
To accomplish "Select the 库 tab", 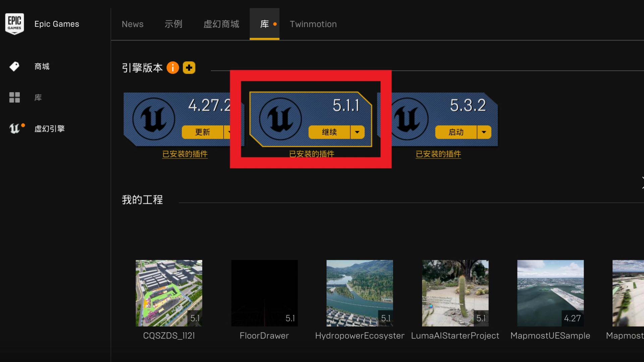I will click(x=264, y=24).
